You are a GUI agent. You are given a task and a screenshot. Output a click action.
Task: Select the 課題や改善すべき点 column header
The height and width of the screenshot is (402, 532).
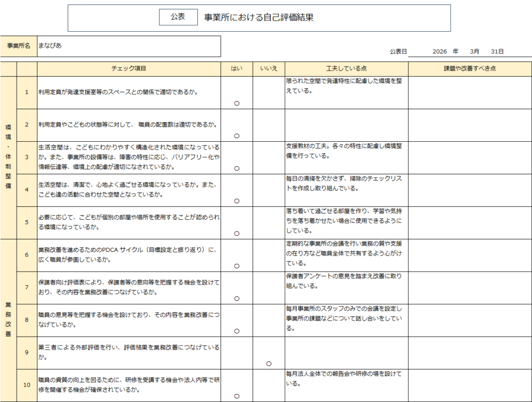470,69
